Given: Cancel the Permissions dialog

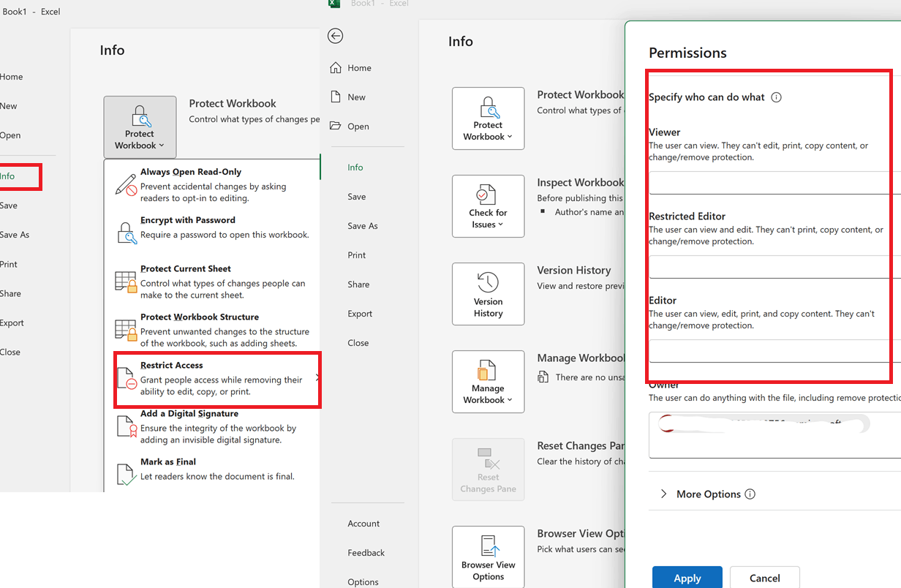Looking at the screenshot, I should [x=764, y=577].
